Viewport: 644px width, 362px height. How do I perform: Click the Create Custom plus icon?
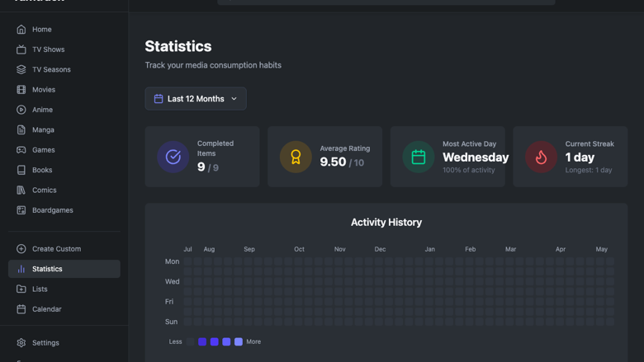tap(21, 249)
